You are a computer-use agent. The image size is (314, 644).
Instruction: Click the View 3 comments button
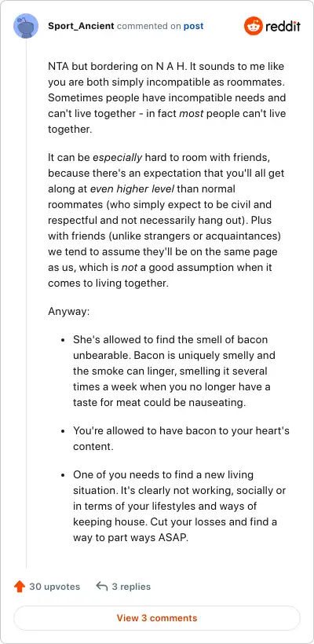[157, 618]
